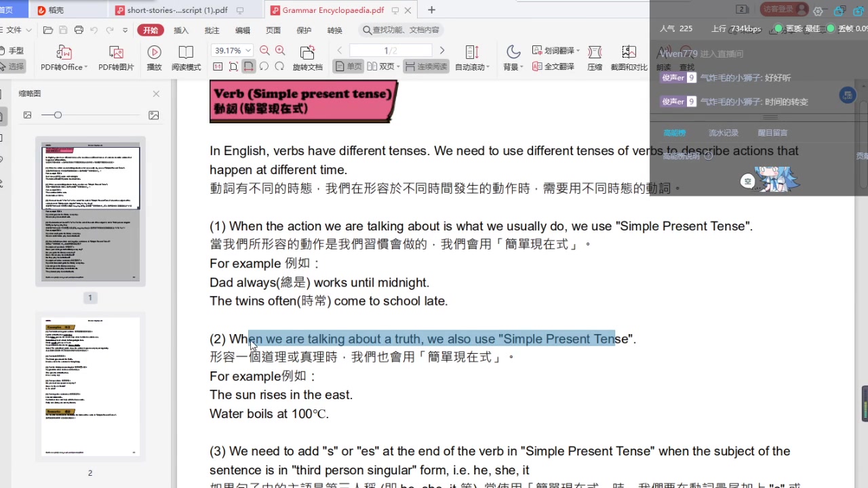This screenshot has height=488, width=868.
Task: Click the 查找功能、文档内容 search box
Action: pyautogui.click(x=401, y=30)
